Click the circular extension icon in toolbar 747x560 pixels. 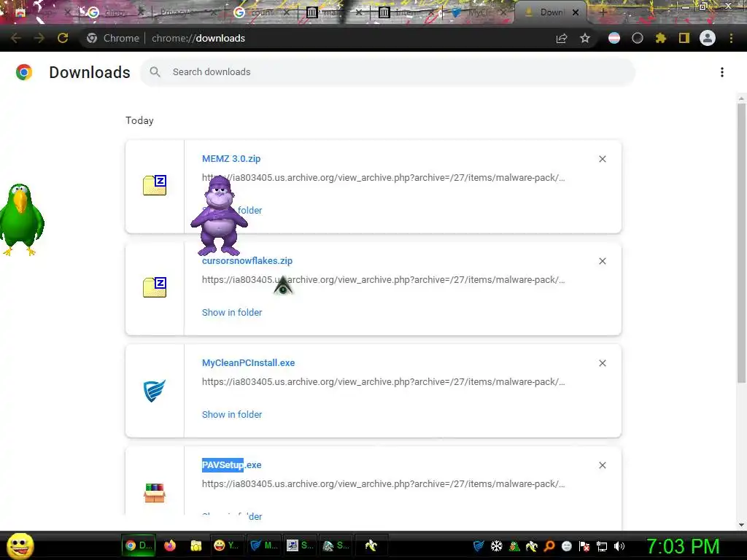pyautogui.click(x=638, y=38)
